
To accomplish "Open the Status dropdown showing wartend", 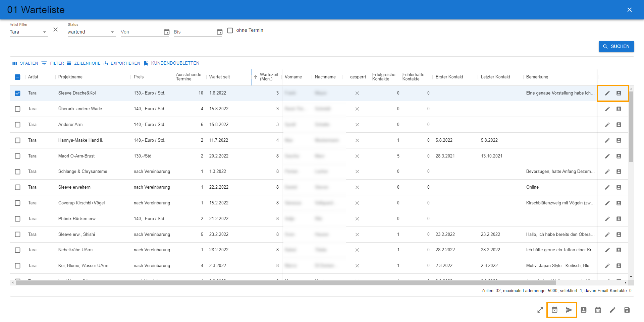I will 92,32.
